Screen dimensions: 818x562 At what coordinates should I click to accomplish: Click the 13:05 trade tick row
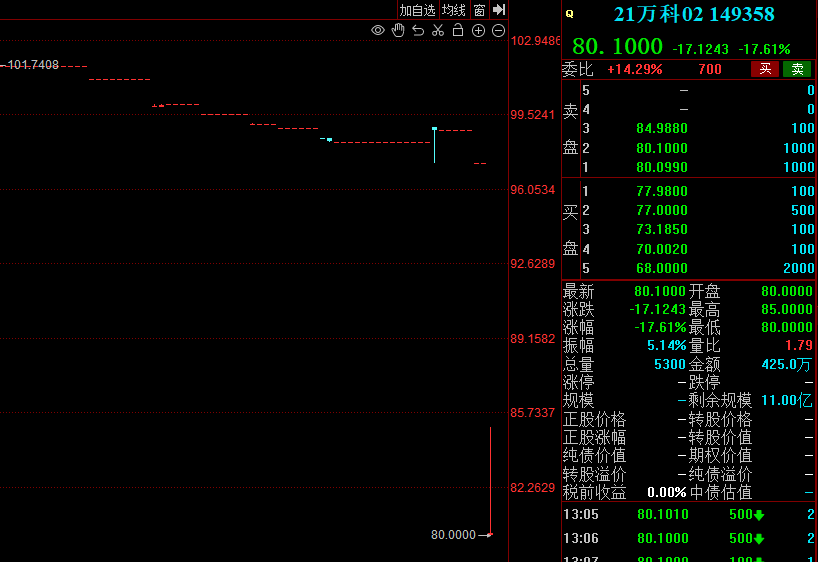(690, 515)
